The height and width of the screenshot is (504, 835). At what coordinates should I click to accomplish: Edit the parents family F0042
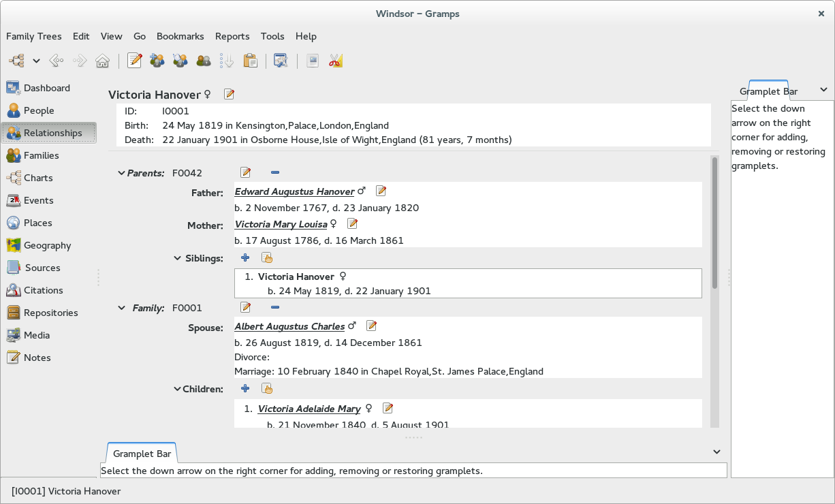pyautogui.click(x=246, y=173)
